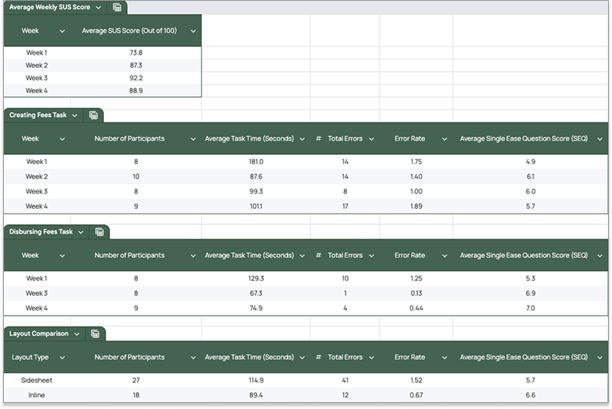Open Average Task Time dropdown in Layout Comparison table
612x409 pixels.
pyautogui.click(x=302, y=357)
